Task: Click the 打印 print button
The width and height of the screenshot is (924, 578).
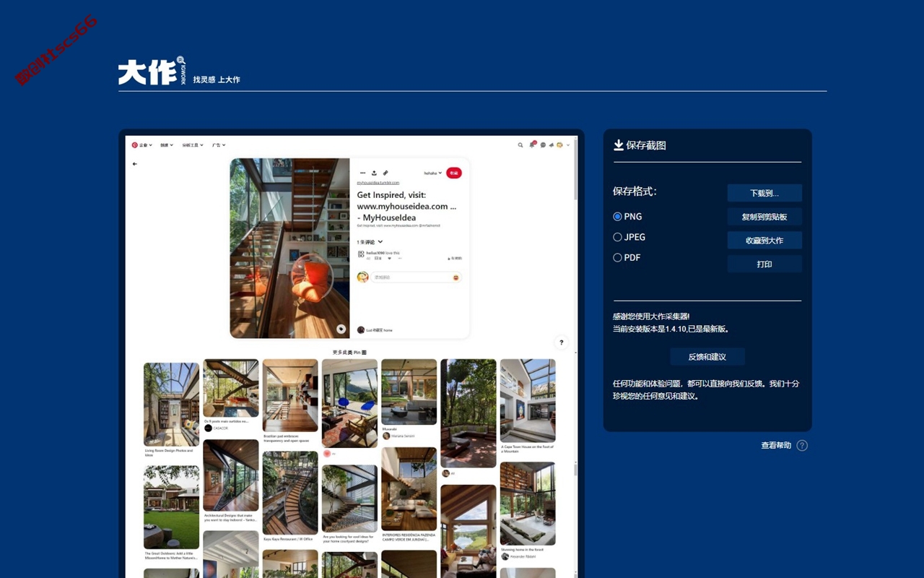Action: (x=764, y=264)
